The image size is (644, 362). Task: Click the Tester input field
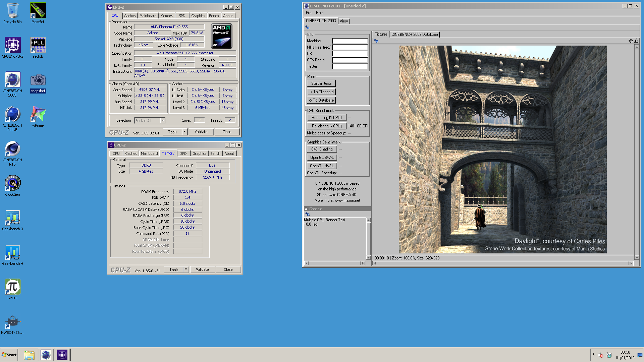click(350, 66)
